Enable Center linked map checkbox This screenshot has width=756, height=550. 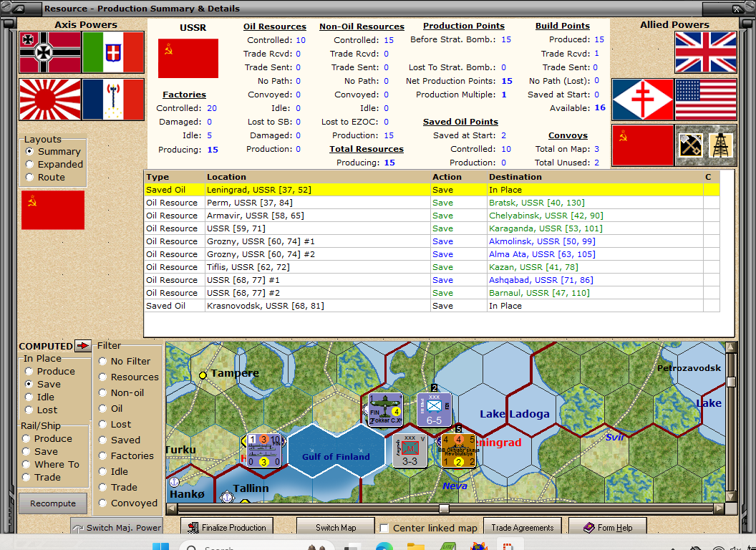[384, 528]
